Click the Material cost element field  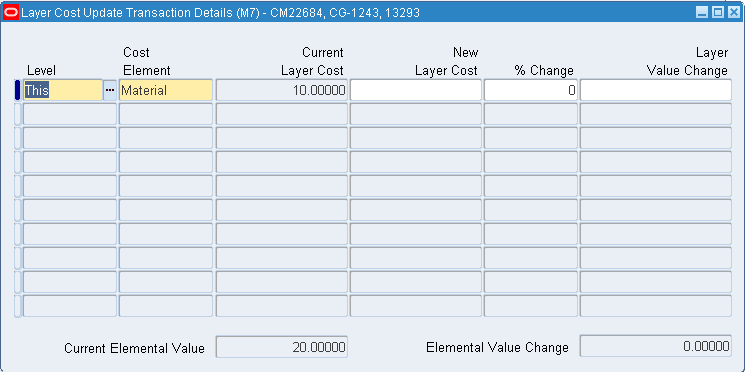166,90
